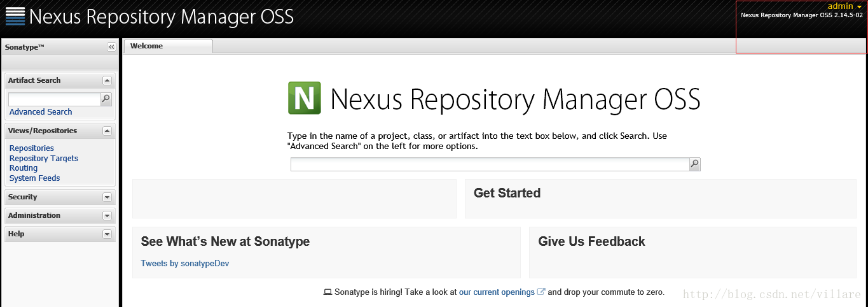Follow the our current openings link

tap(497, 292)
